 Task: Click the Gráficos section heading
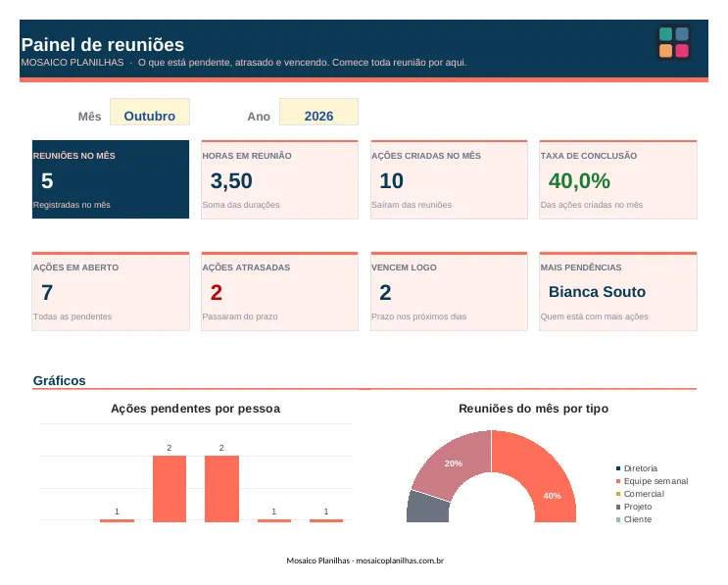[59, 381]
